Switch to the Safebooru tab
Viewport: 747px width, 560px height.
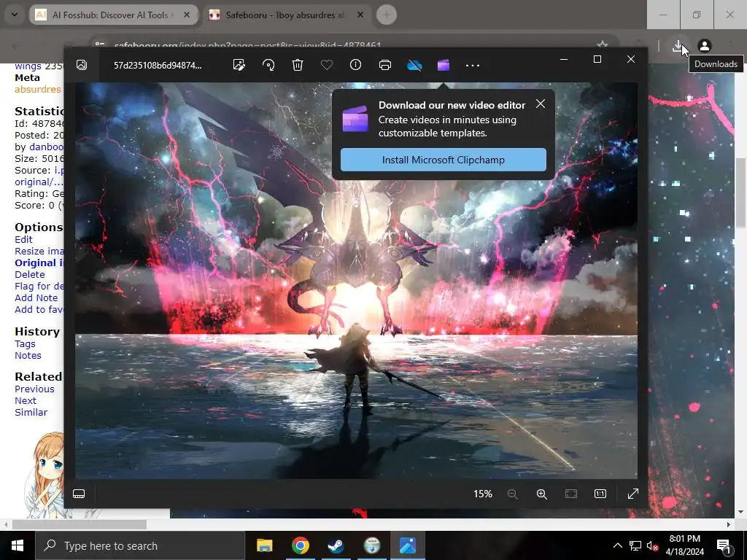click(x=287, y=15)
